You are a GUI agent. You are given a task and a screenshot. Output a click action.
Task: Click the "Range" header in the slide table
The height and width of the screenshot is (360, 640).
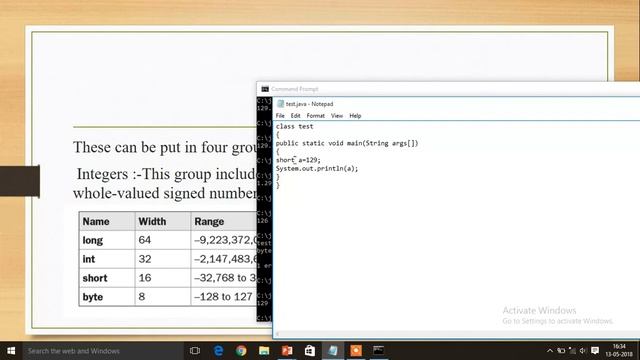tap(224, 221)
